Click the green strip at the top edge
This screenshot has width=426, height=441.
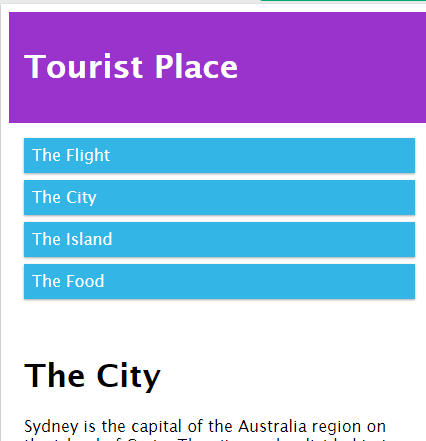(343, 1)
